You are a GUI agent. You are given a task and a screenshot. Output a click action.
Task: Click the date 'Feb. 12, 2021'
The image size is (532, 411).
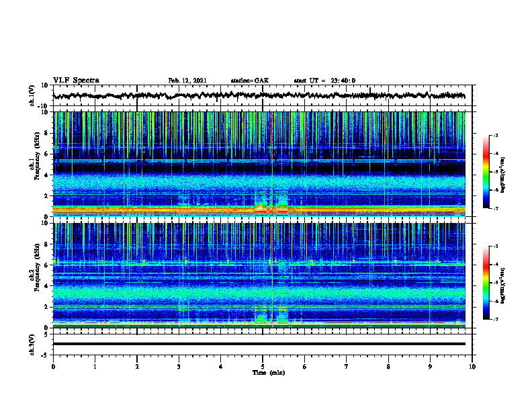[187, 81]
